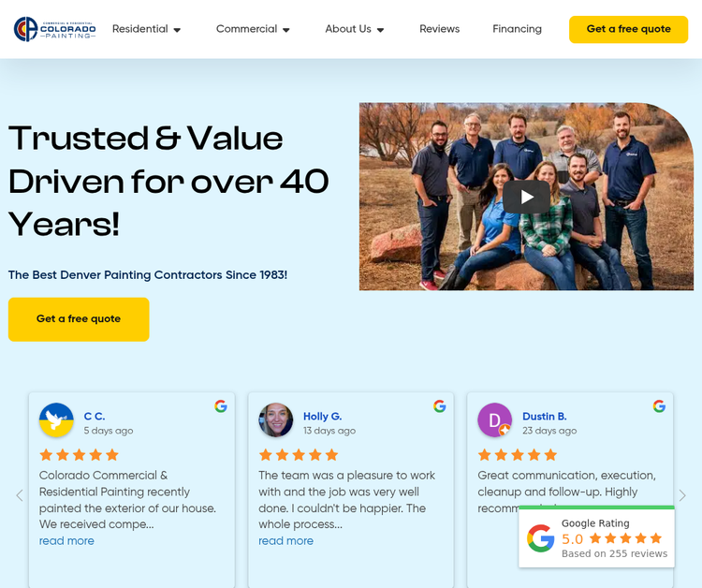Open C C.'s dove profile avatar
Viewport: 702px width, 588px height.
tap(56, 420)
